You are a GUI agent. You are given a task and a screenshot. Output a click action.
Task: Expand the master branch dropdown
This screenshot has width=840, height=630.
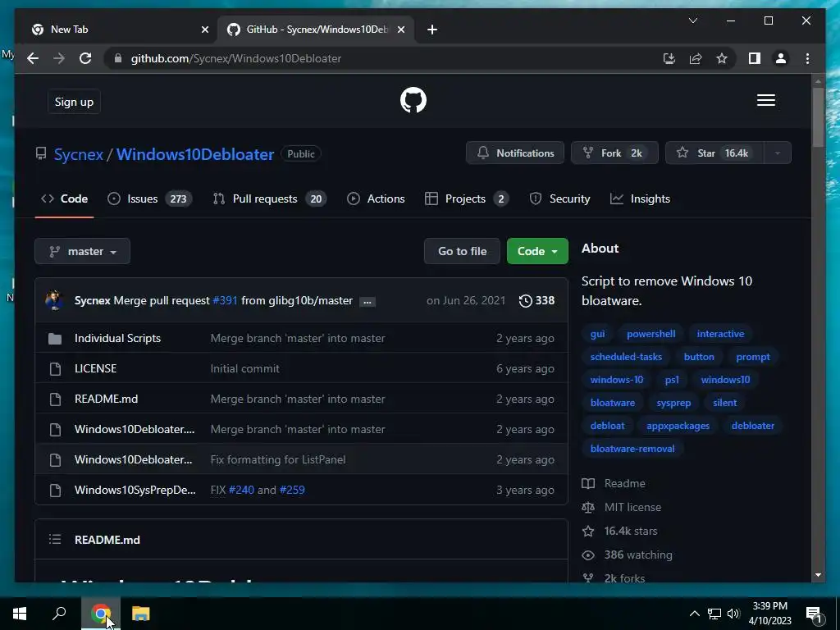83,251
